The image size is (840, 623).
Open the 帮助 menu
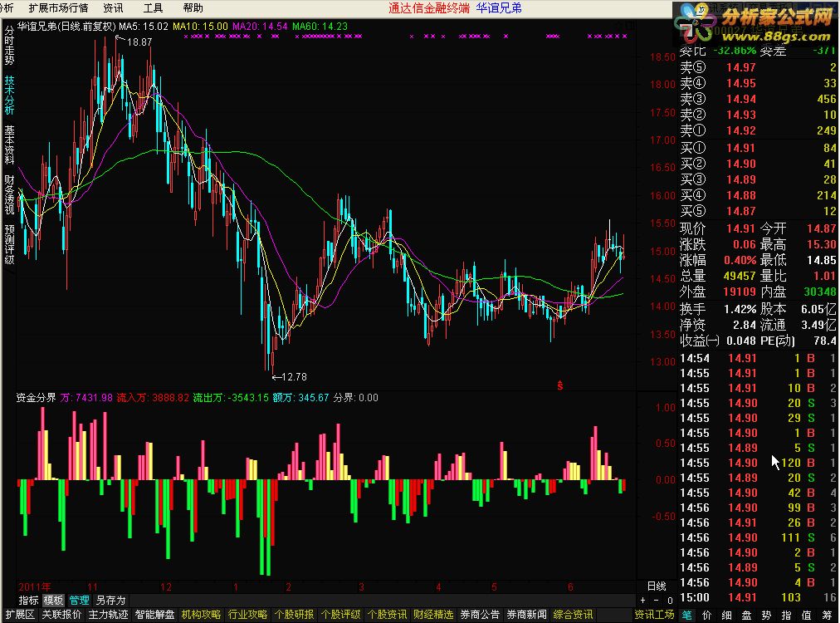pyautogui.click(x=193, y=8)
